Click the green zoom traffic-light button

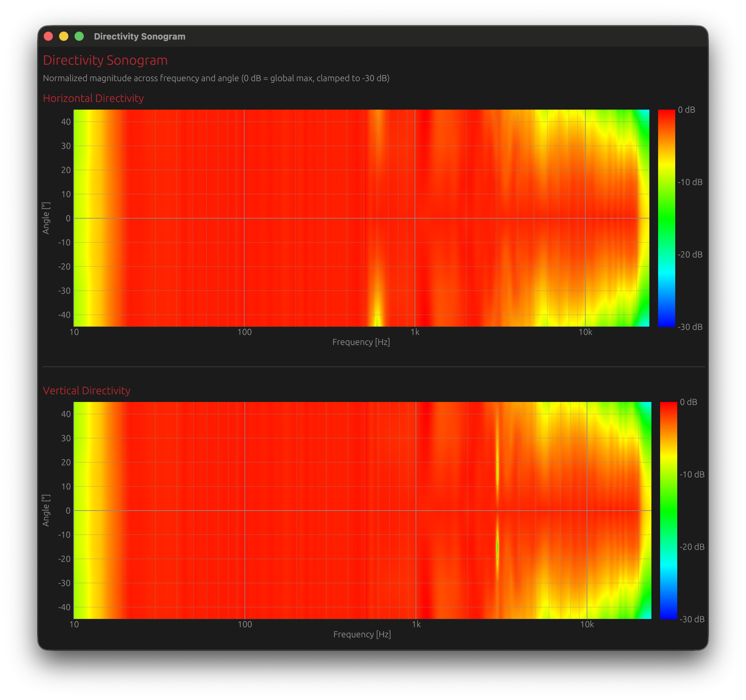(x=79, y=36)
